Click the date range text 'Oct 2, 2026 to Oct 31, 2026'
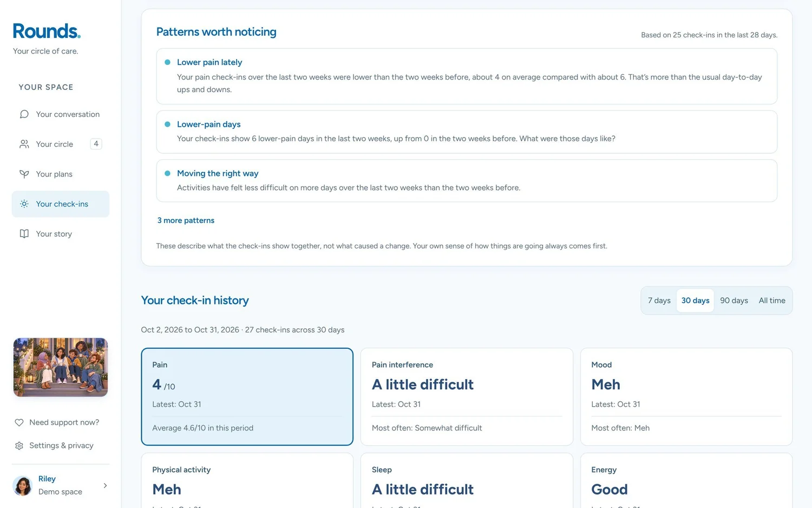812x508 pixels. [190, 330]
